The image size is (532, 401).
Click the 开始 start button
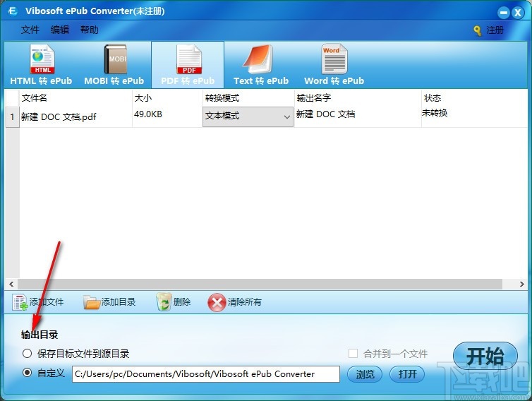pyautogui.click(x=485, y=356)
